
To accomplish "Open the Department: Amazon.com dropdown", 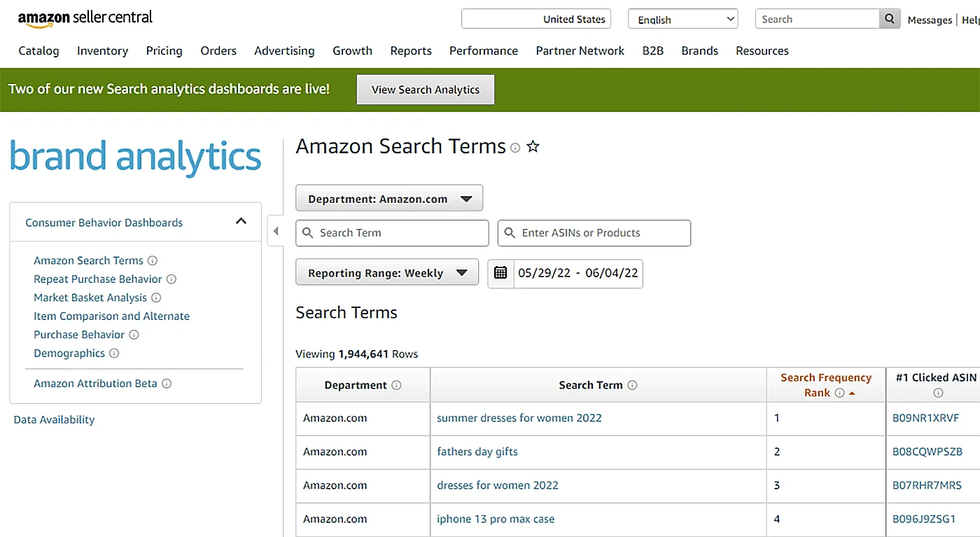I will point(389,199).
